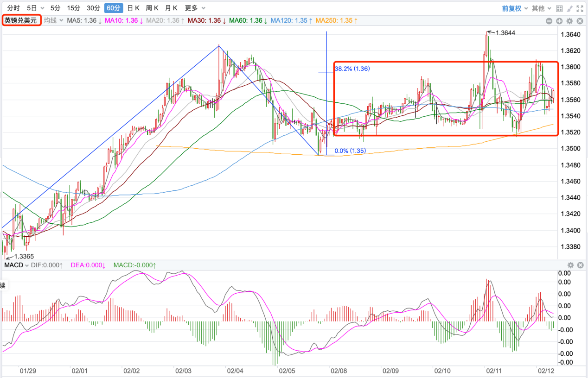Switch to the 日K daily candle tab

pyautogui.click(x=134, y=8)
